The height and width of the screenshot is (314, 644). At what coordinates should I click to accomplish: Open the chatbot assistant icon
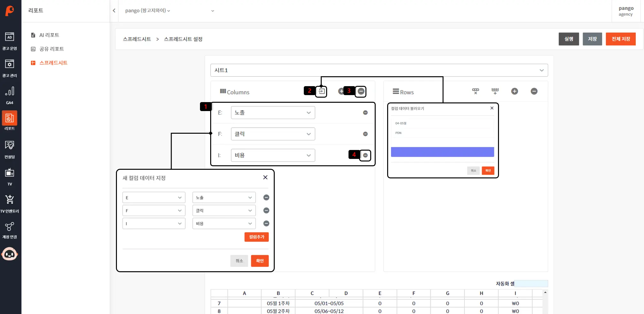[10, 254]
